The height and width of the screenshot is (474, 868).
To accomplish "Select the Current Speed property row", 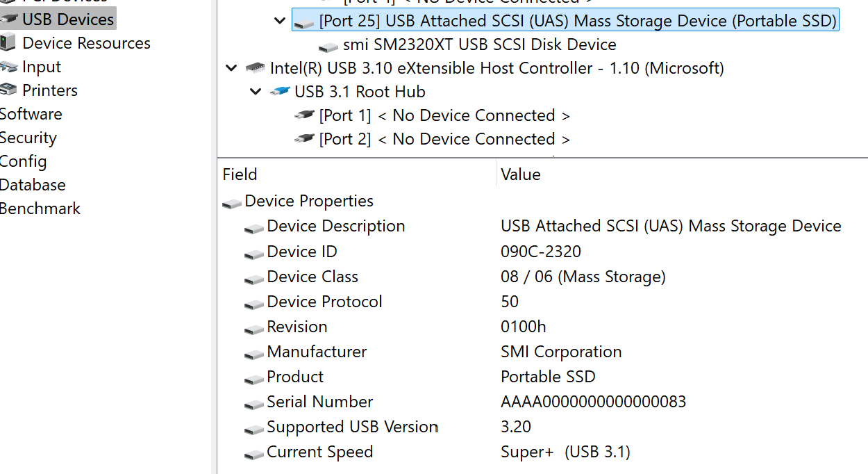I will pos(320,452).
